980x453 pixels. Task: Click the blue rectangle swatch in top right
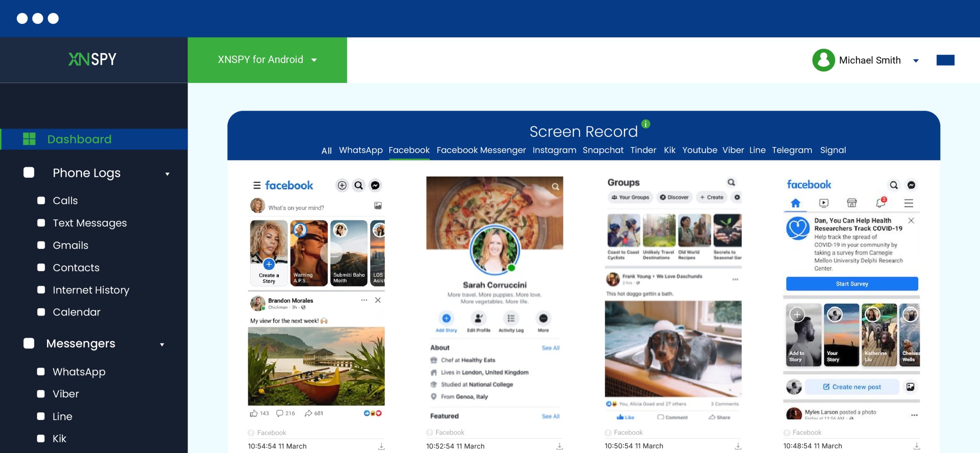945,60
